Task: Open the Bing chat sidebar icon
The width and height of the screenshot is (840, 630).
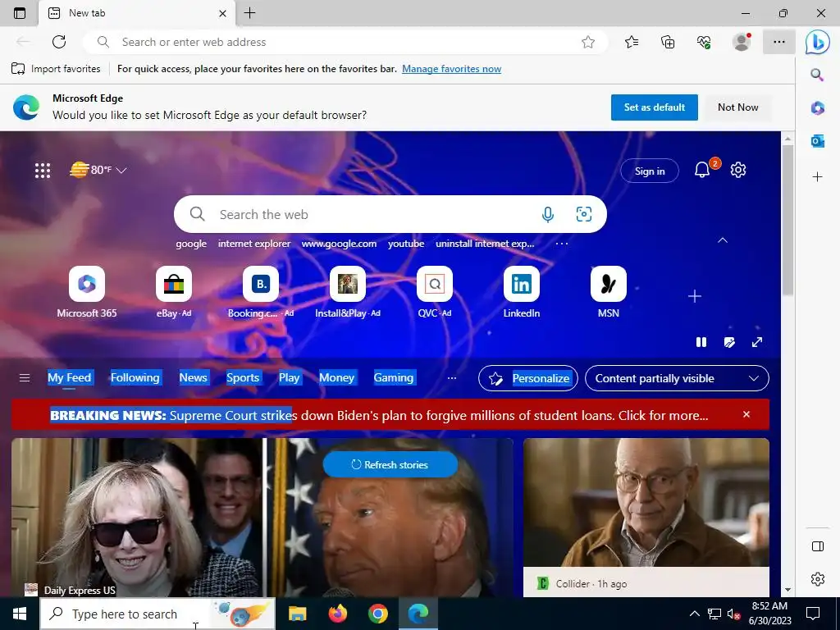Action: (x=818, y=42)
